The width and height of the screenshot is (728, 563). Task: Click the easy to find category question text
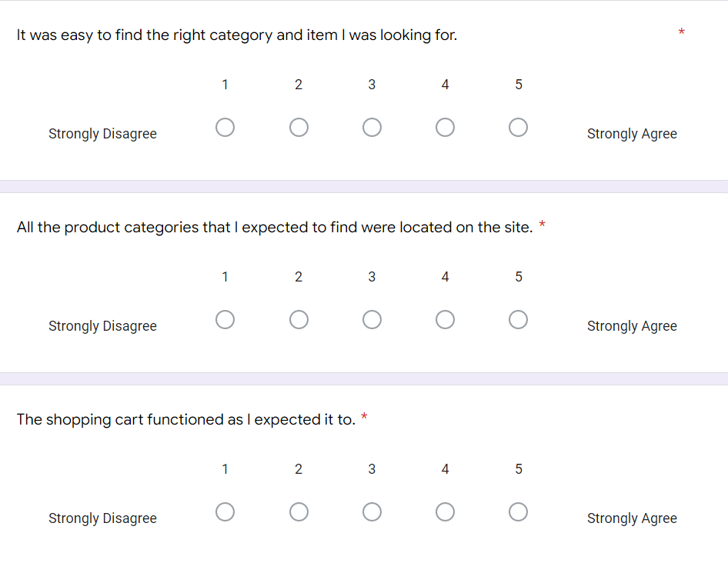pyautogui.click(x=237, y=35)
